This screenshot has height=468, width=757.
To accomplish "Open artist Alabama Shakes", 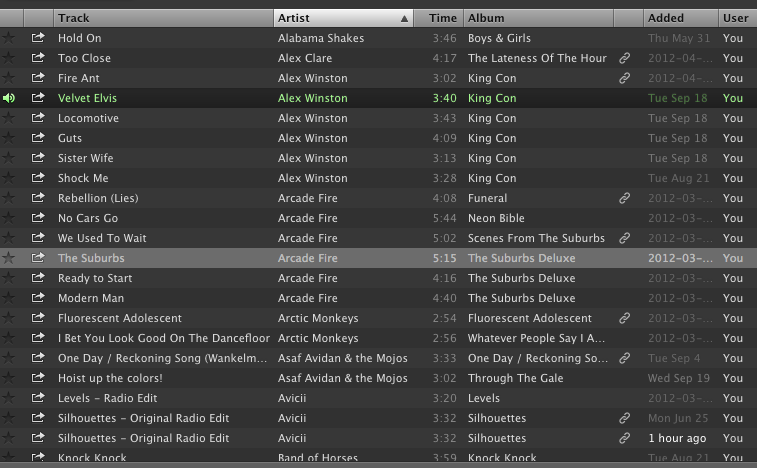I will [321, 38].
